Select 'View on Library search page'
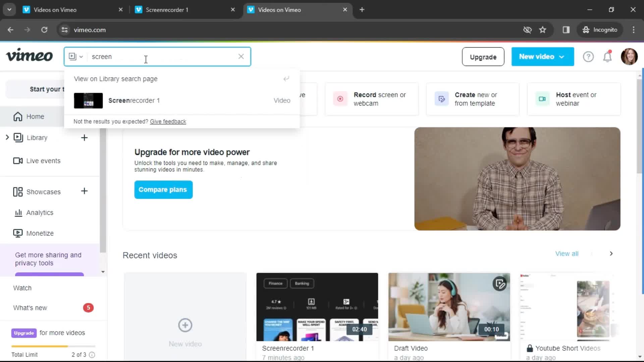This screenshot has width=644, height=362. tap(181, 79)
